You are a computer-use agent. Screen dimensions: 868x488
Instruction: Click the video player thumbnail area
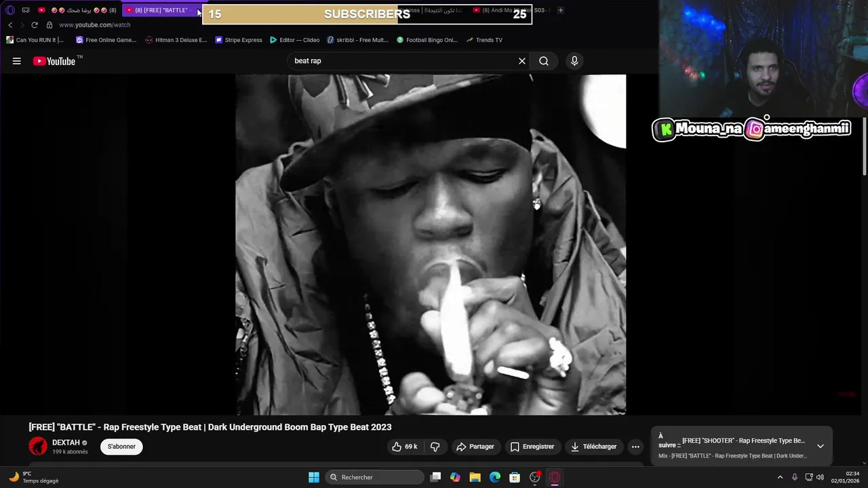tap(431, 245)
